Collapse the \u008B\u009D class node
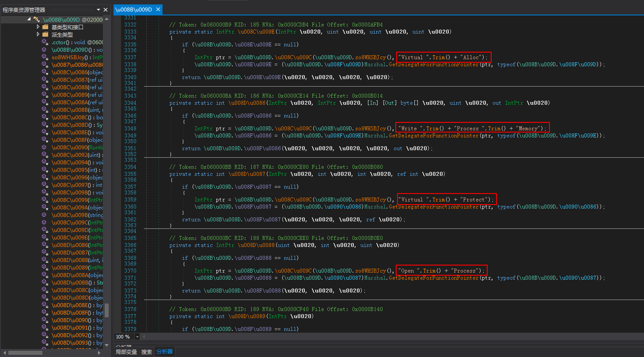 pyautogui.click(x=29, y=19)
